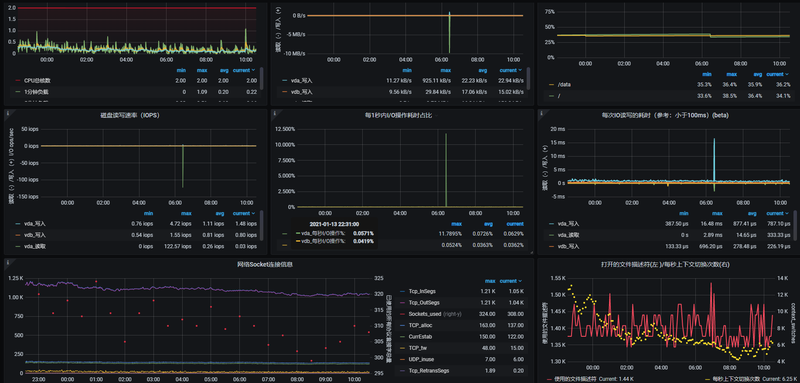Image resolution: width=800 pixels, height=383 pixels.
Task: Click color line icon beside CPU总核数 legend
Action: pyautogui.click(x=18, y=81)
